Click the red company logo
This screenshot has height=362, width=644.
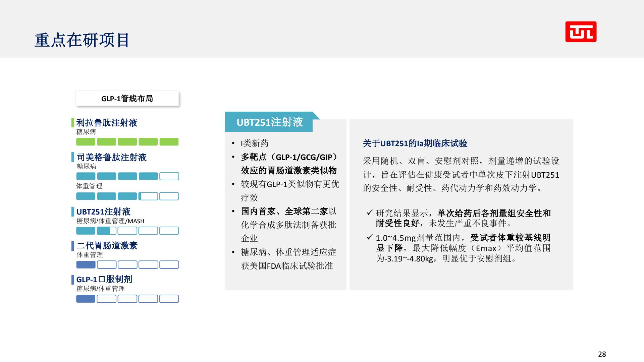click(581, 32)
